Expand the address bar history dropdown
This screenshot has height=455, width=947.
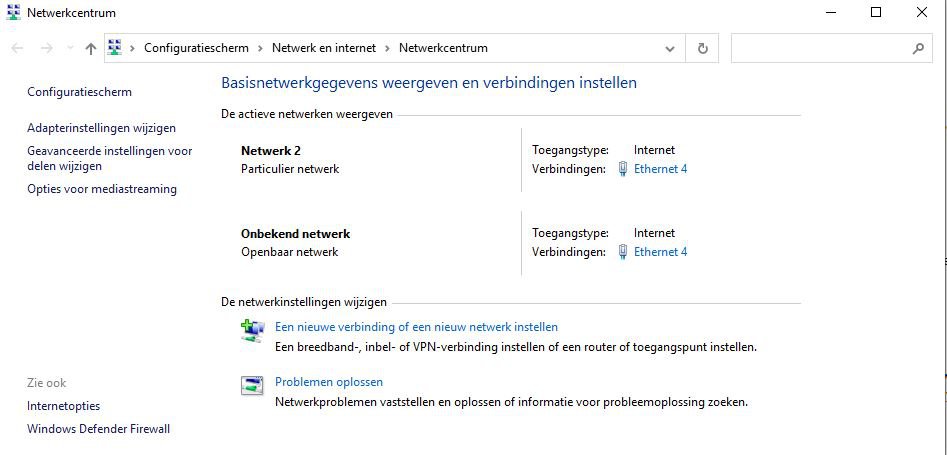[670, 48]
